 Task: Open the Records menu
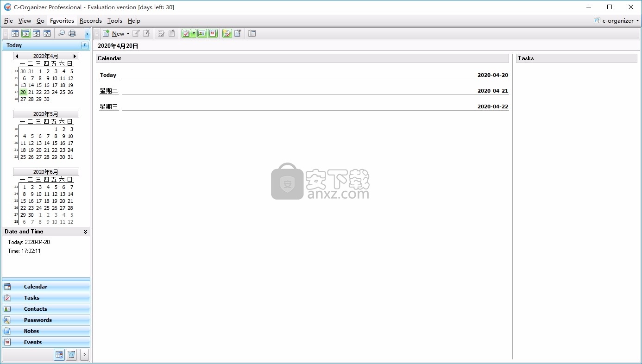(90, 21)
